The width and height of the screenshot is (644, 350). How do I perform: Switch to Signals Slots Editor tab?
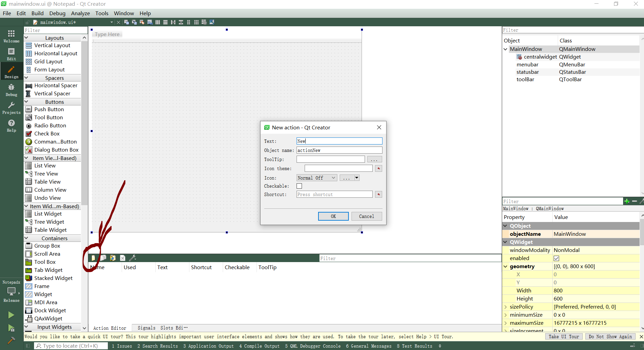pyautogui.click(x=162, y=328)
